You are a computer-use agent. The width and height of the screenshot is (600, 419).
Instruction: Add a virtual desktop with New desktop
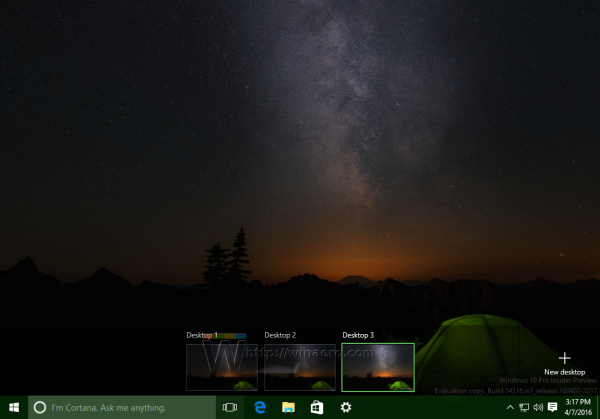(564, 364)
